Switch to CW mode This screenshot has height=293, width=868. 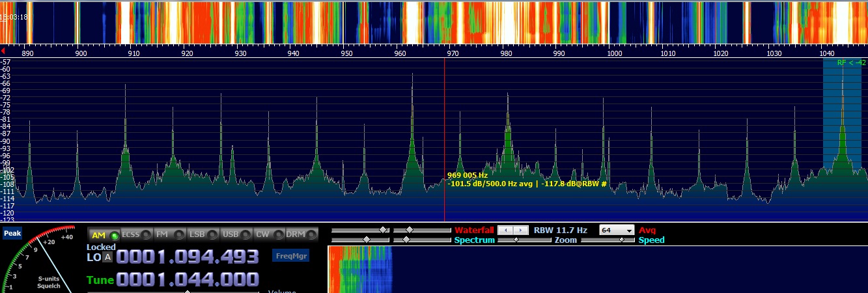click(x=269, y=234)
